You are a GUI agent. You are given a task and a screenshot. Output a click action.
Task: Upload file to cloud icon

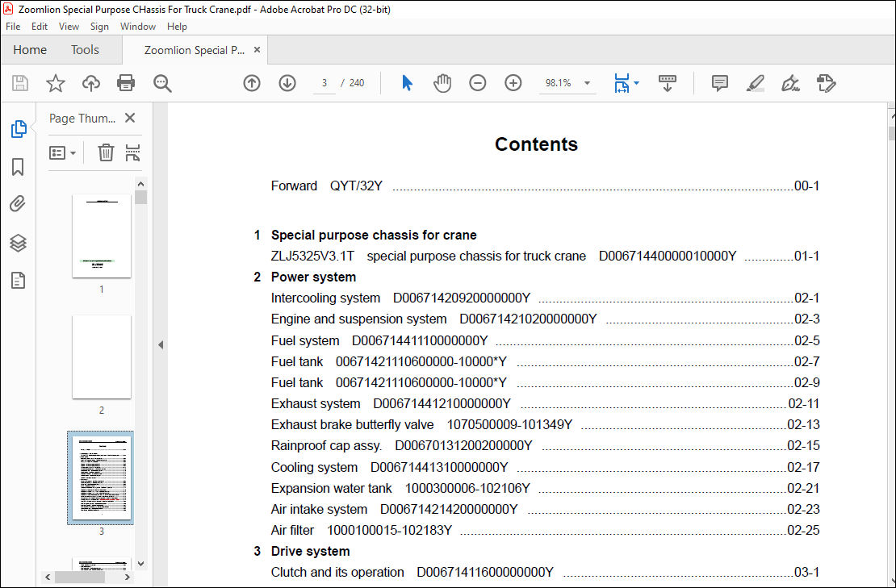(x=91, y=83)
